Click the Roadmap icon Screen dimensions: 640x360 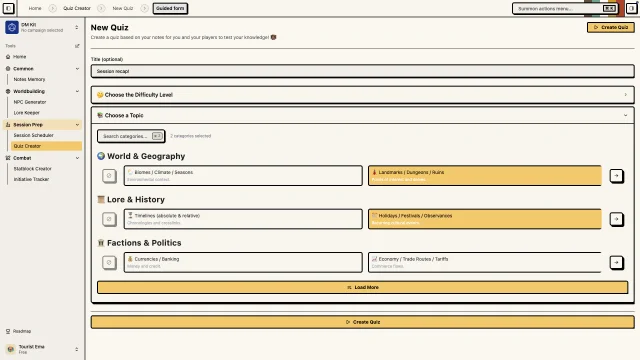[8, 331]
